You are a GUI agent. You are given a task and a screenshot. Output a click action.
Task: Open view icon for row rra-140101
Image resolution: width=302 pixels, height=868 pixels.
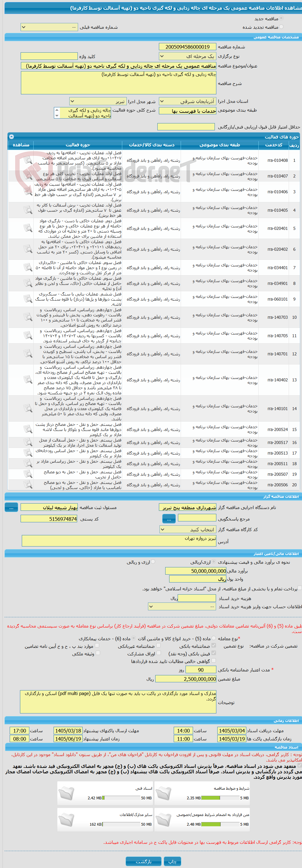click(x=28, y=408)
